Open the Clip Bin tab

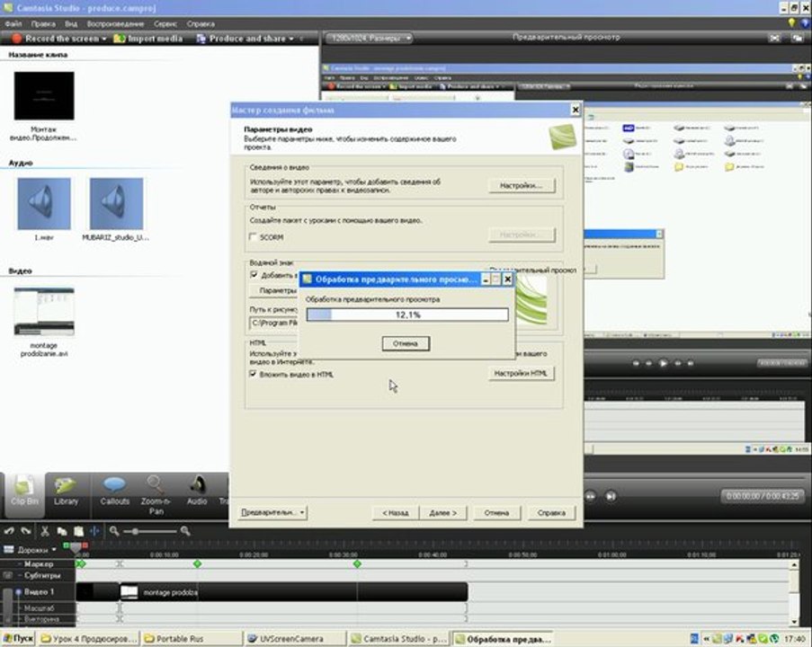tap(24, 494)
